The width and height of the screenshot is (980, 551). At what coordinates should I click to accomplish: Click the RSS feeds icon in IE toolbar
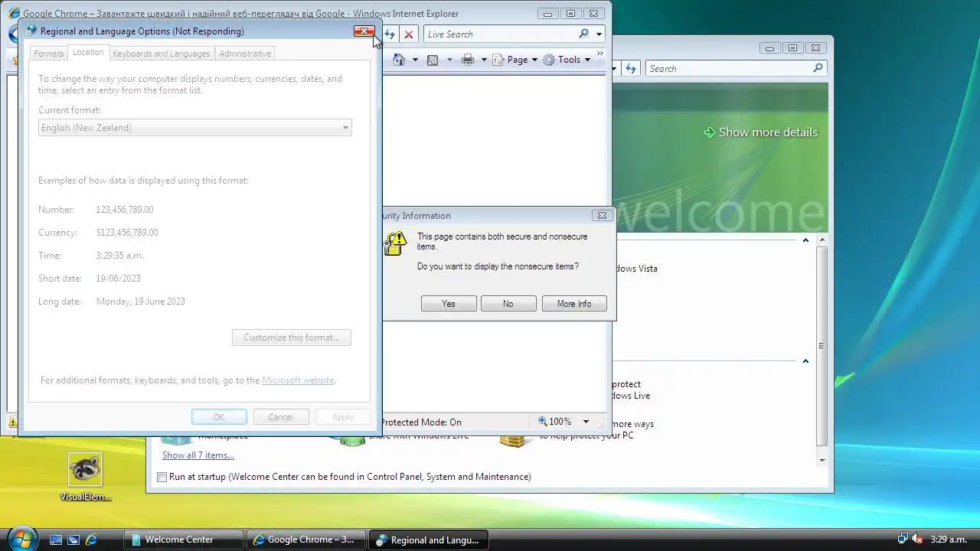tap(433, 60)
